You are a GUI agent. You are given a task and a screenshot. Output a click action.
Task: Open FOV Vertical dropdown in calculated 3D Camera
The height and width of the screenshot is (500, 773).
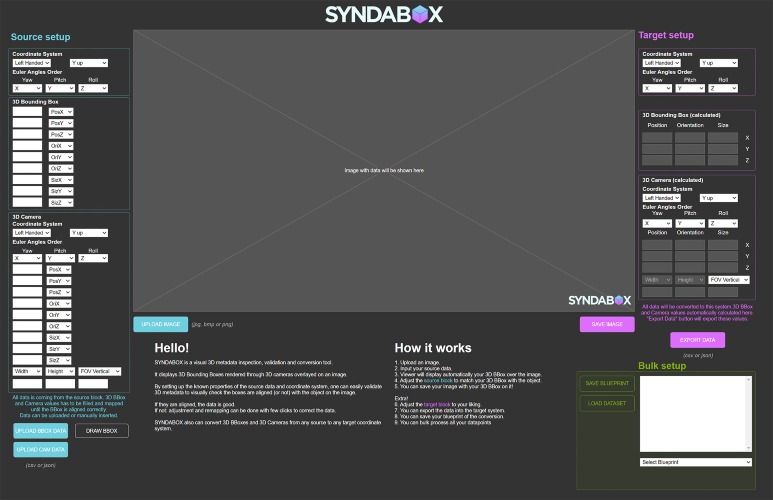[729, 280]
